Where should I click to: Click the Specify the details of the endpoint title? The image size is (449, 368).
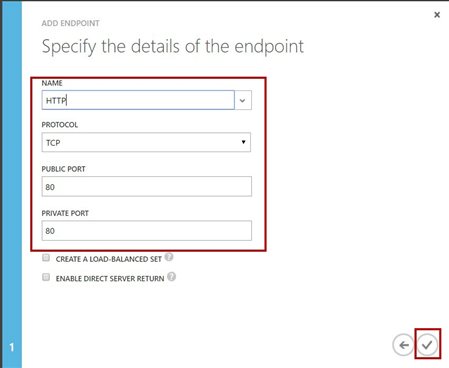[x=173, y=47]
